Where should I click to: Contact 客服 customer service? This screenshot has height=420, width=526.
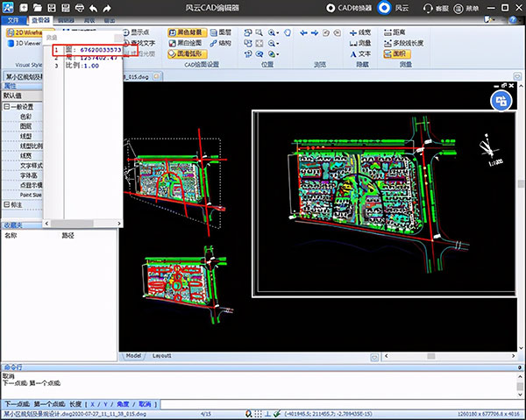tap(436, 8)
